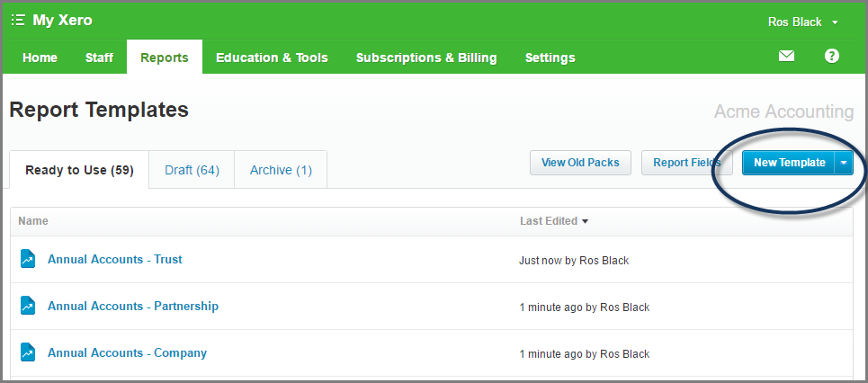Open Subscriptions & Billing menu
868x383 pixels.
tap(426, 58)
